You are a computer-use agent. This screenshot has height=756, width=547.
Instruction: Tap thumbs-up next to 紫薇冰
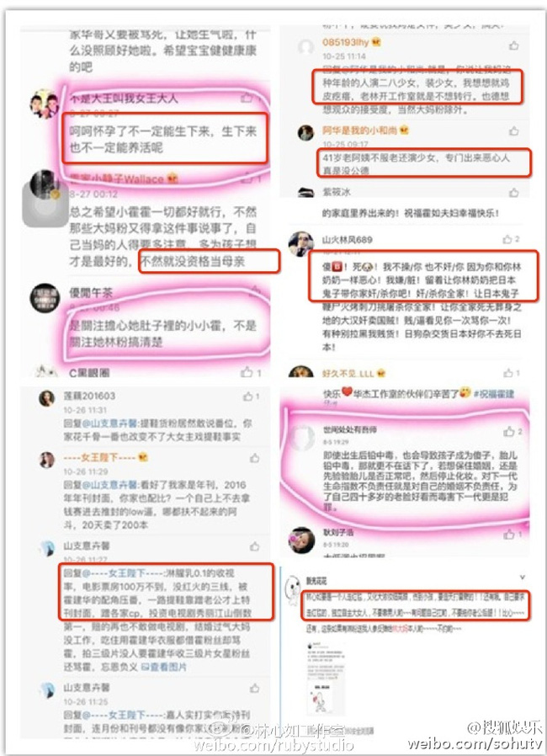(x=513, y=193)
